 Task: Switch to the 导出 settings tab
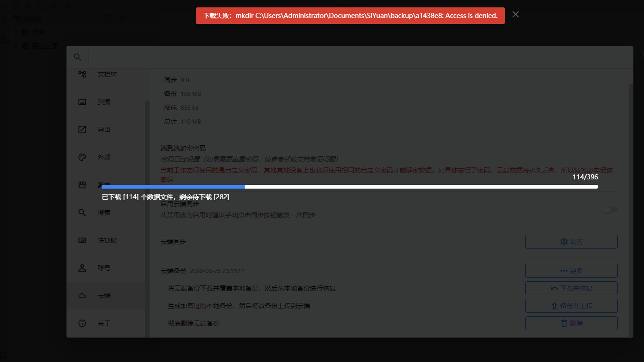[106, 130]
